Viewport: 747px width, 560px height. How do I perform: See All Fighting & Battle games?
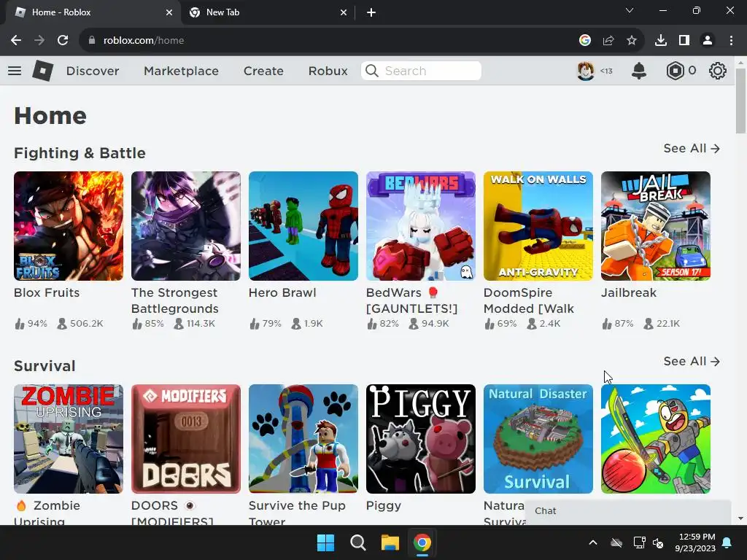click(692, 149)
